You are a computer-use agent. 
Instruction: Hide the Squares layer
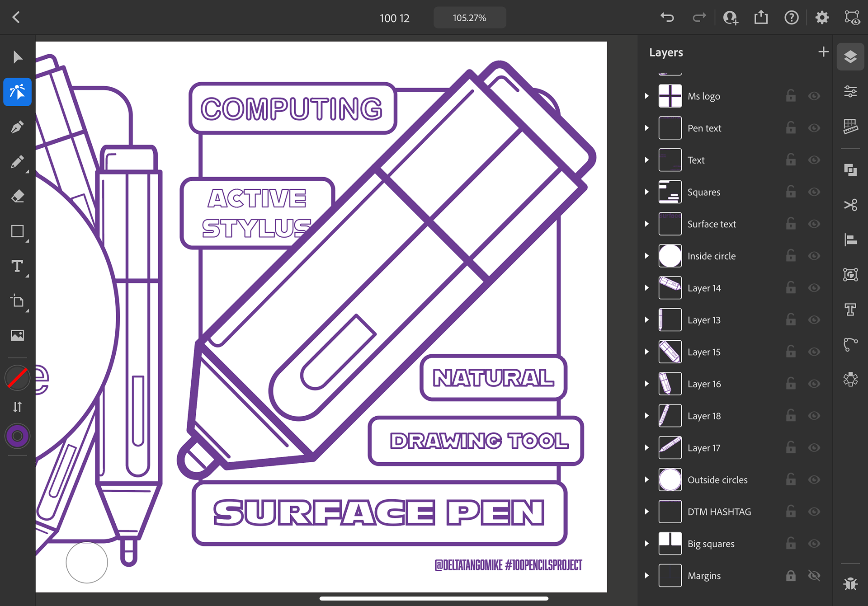814,192
